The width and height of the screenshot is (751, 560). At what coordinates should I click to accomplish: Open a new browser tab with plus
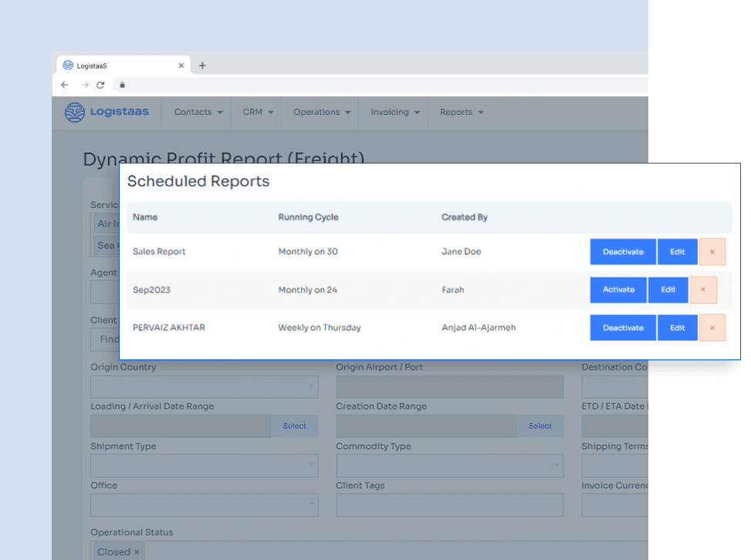(x=202, y=66)
